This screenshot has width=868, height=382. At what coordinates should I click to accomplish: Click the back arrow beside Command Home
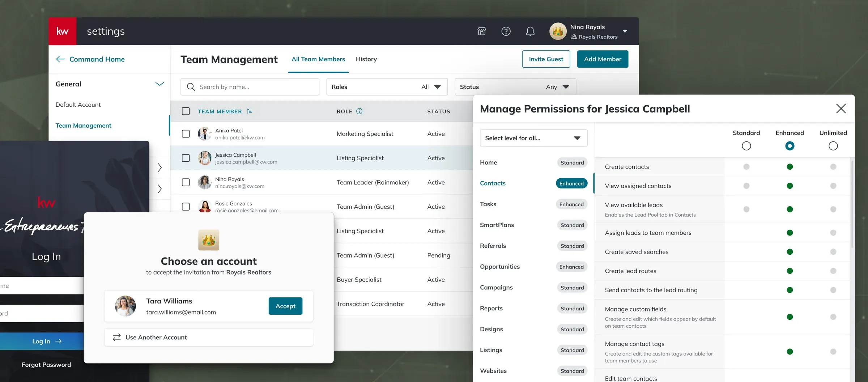pyautogui.click(x=61, y=59)
